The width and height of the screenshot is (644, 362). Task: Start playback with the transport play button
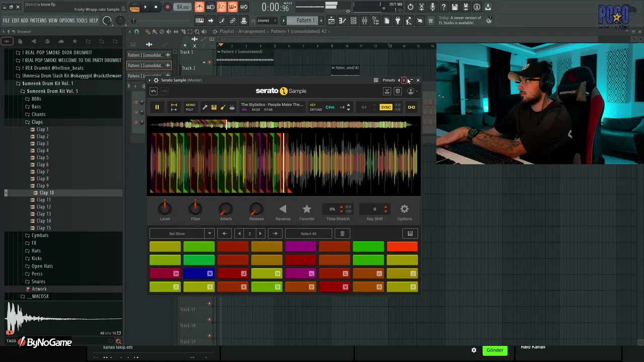click(x=145, y=7)
